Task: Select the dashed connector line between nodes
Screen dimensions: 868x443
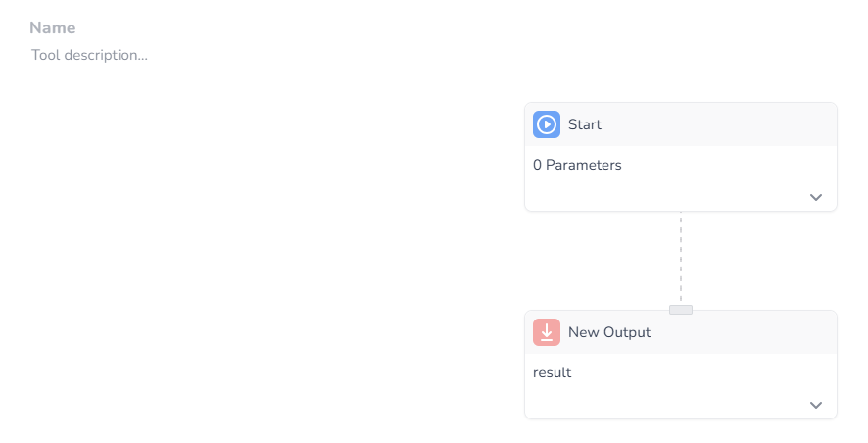Action: (681, 258)
